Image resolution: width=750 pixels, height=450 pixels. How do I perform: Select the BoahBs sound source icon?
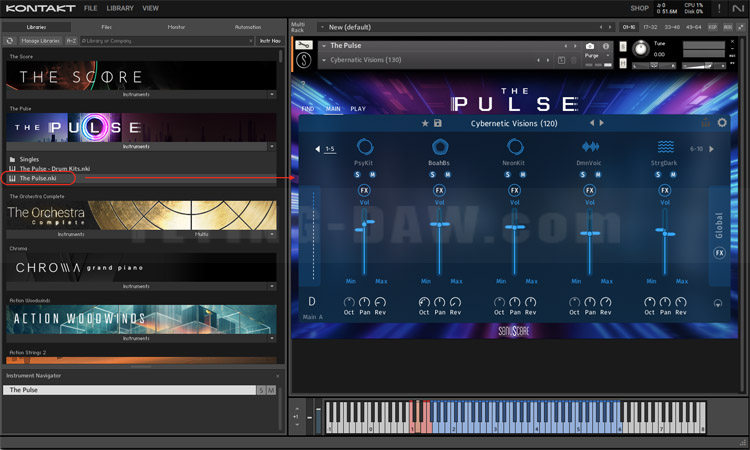pyautogui.click(x=440, y=146)
